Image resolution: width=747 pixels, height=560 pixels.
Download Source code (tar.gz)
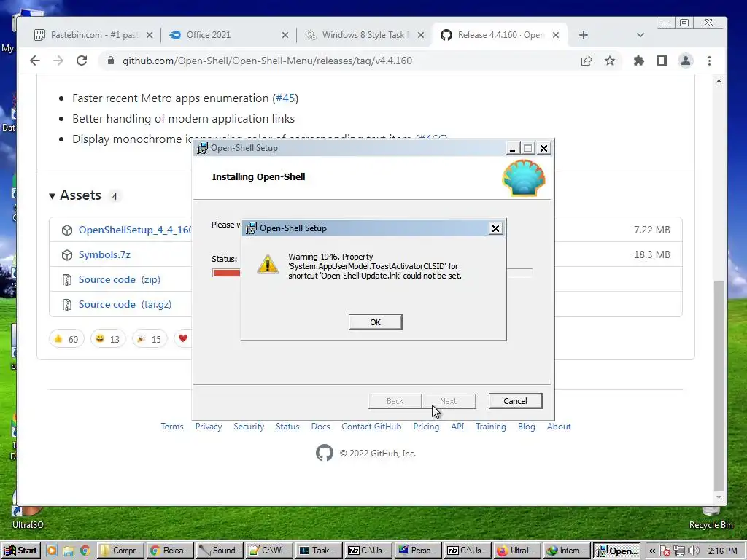(125, 304)
